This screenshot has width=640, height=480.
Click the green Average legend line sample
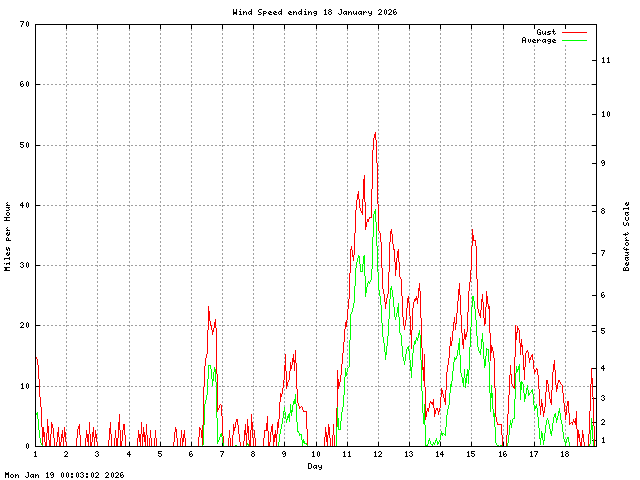574,40
